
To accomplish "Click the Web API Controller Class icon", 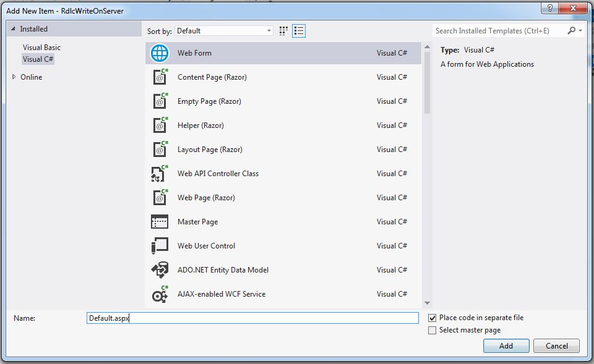I will pyautogui.click(x=160, y=174).
